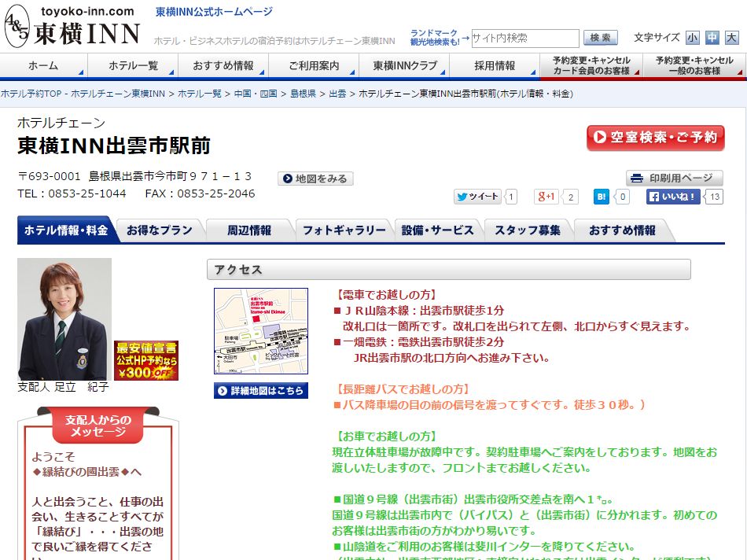Viewport: 747px width, 560px height.
Task: Click the 東横INN公式ホームページ heading text
Action: [x=215, y=12]
